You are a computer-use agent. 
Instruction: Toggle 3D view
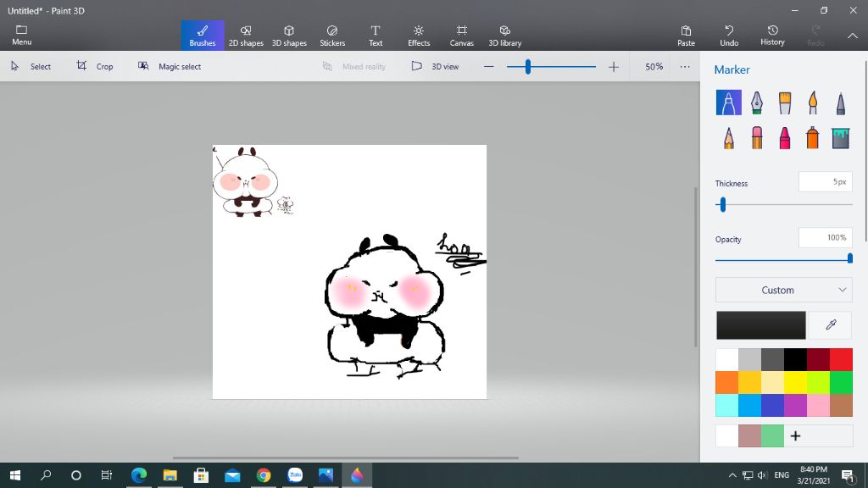435,66
